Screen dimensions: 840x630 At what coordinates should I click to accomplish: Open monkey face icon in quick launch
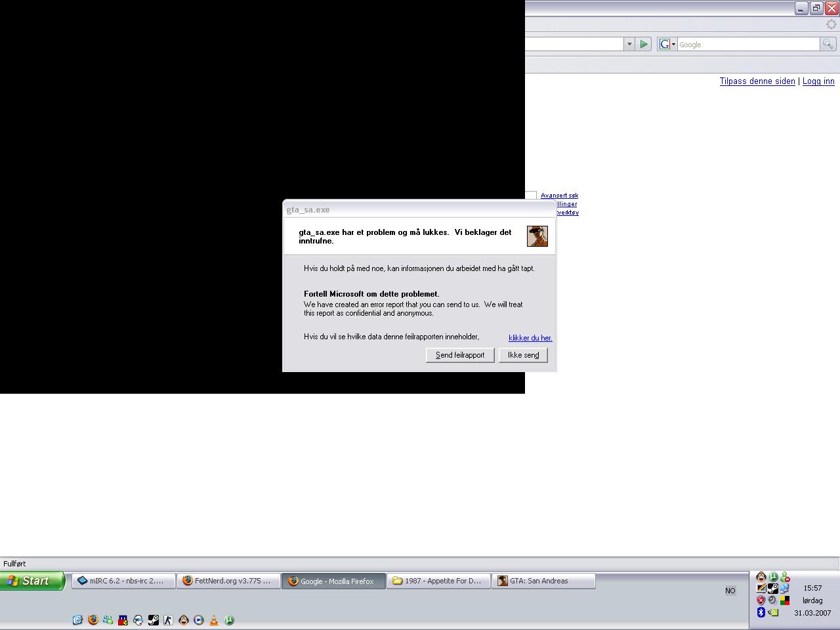coord(184,619)
